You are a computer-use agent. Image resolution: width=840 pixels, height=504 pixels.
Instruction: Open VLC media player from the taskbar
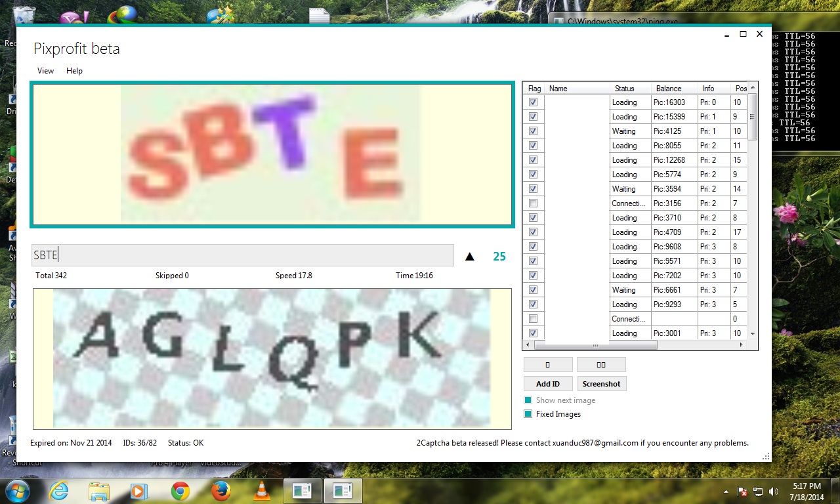pos(262,491)
